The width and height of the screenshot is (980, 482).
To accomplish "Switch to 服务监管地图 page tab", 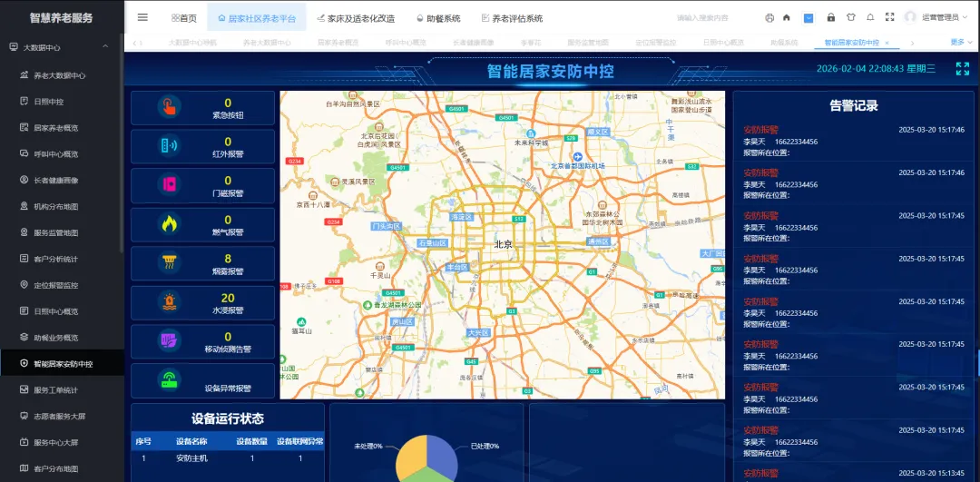I will pyautogui.click(x=587, y=43).
